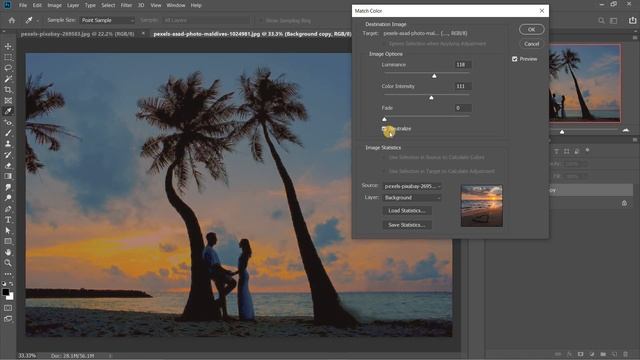Image resolution: width=640 pixels, height=360 pixels.
Task: Open the Layer dropdown showing Background
Action: point(412,198)
